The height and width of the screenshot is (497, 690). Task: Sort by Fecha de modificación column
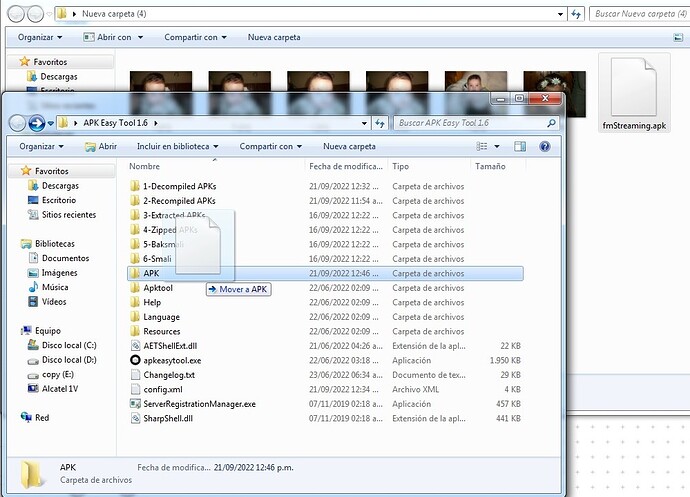click(346, 167)
